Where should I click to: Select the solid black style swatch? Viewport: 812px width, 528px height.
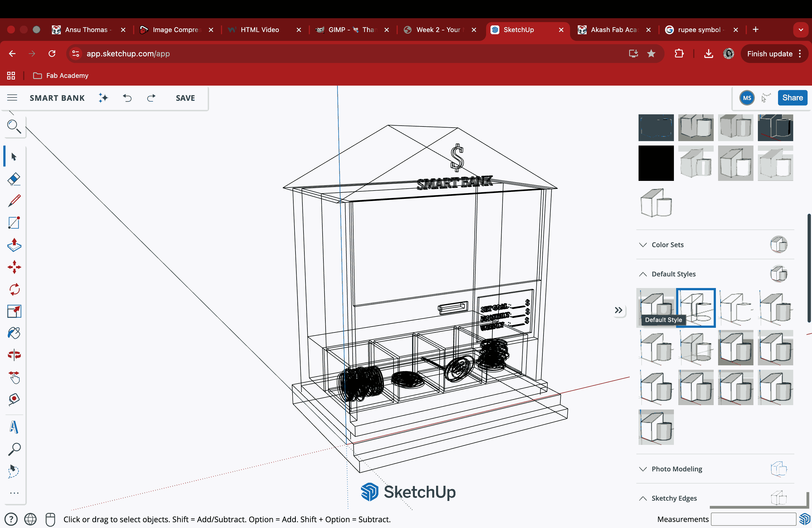click(x=656, y=163)
